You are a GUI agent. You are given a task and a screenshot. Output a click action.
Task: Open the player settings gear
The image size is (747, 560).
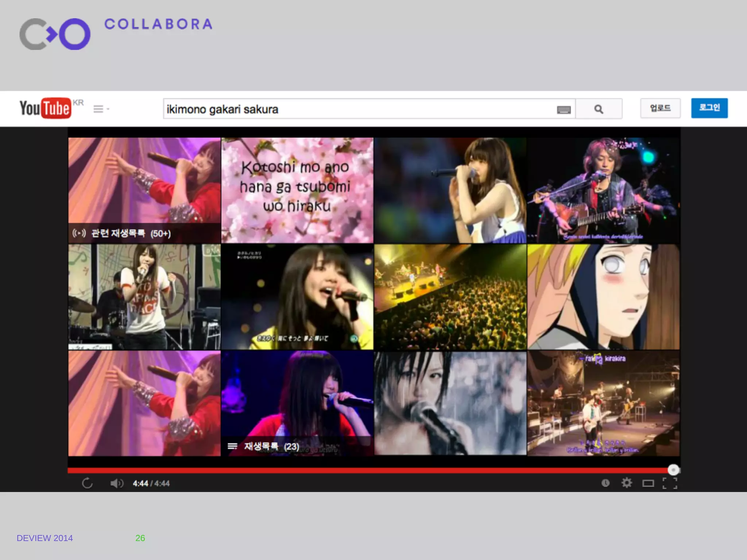(627, 483)
